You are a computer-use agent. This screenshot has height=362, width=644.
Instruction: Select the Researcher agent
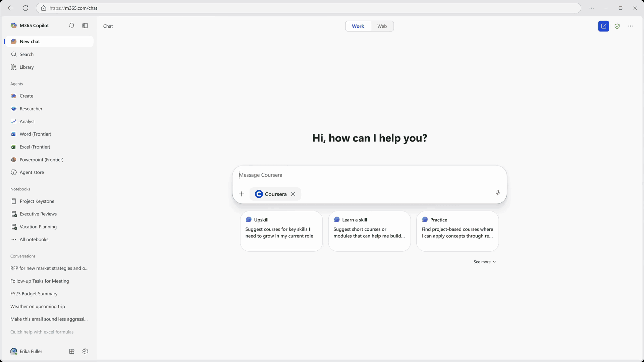31,108
